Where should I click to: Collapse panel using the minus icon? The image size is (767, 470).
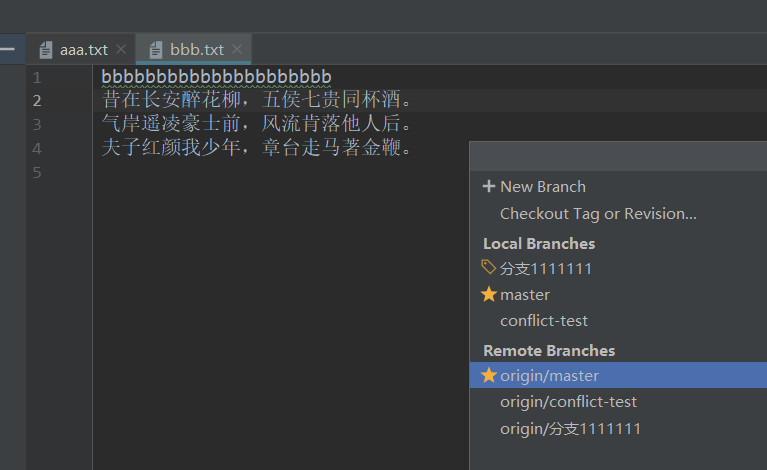[7, 49]
